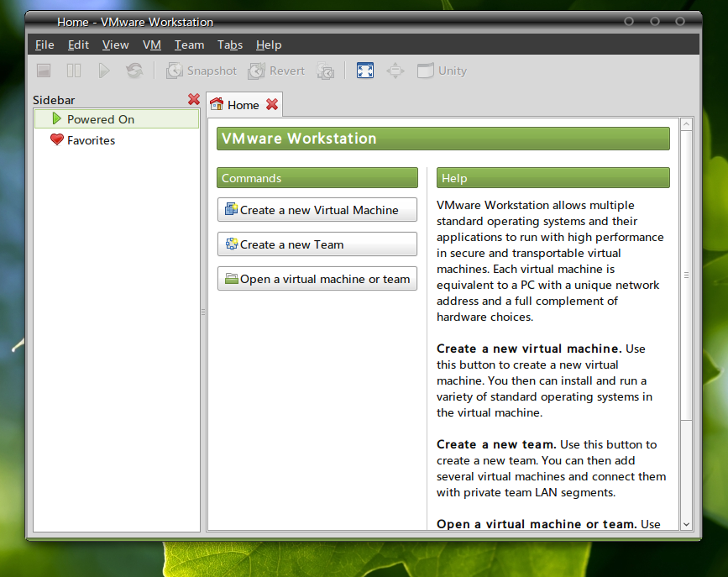Switch to Unity mode
Screen dimensions: 728x577
[x=442, y=71]
